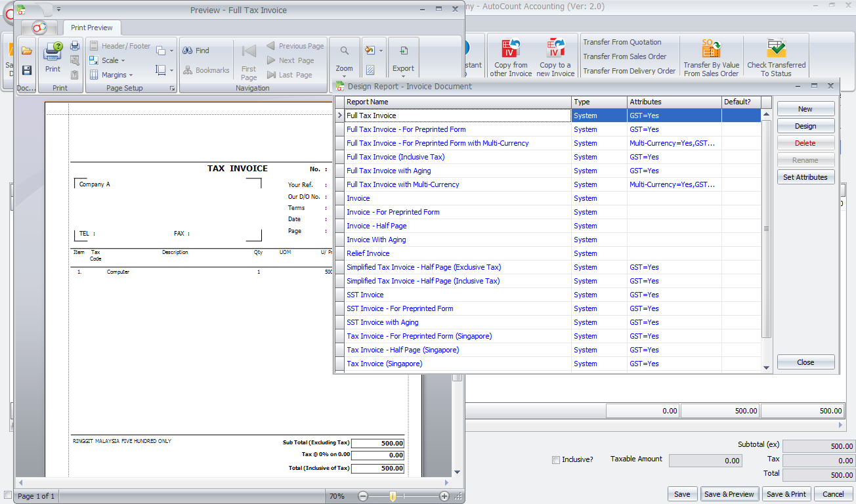Image resolution: width=856 pixels, height=504 pixels.
Task: Open the page color dropdown arrow
Action: [x=380, y=51]
